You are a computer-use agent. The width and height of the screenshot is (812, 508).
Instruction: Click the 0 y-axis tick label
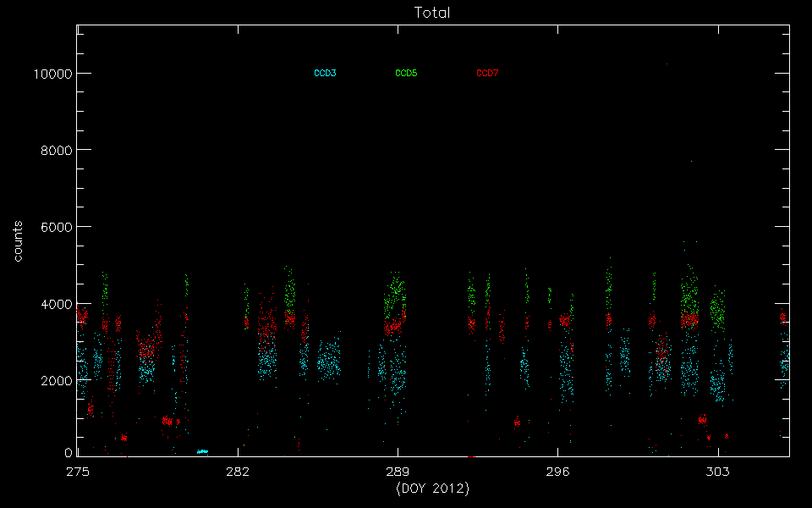pyautogui.click(x=69, y=454)
